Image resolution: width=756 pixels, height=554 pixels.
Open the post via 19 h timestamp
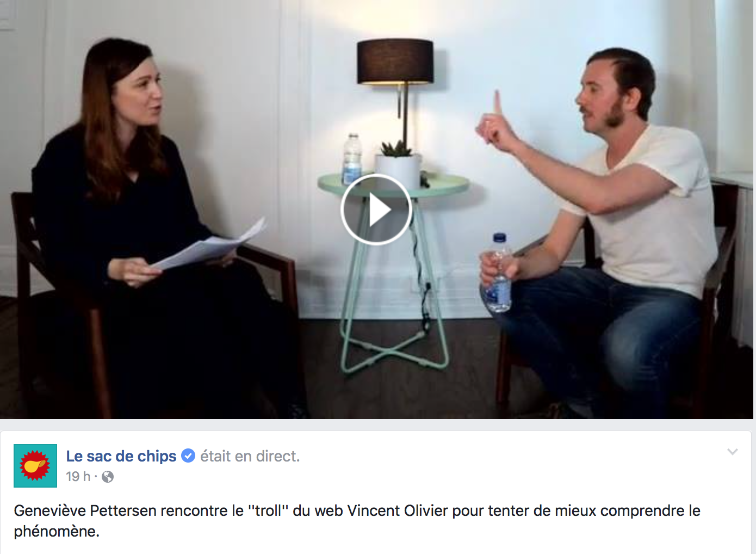tap(78, 477)
